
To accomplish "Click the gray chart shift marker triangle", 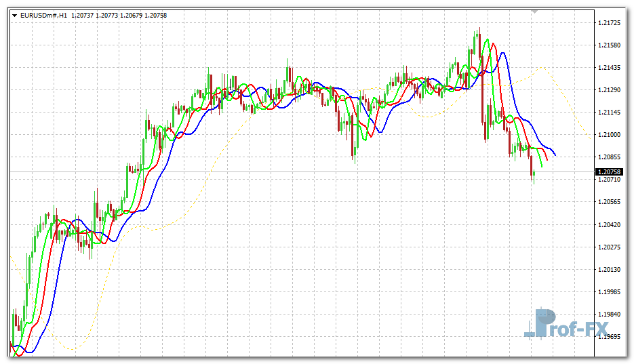I will [x=535, y=12].
